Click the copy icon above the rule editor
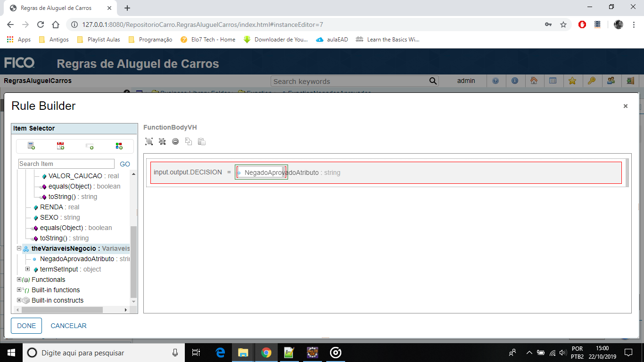The width and height of the screenshot is (644, 362). tap(188, 141)
